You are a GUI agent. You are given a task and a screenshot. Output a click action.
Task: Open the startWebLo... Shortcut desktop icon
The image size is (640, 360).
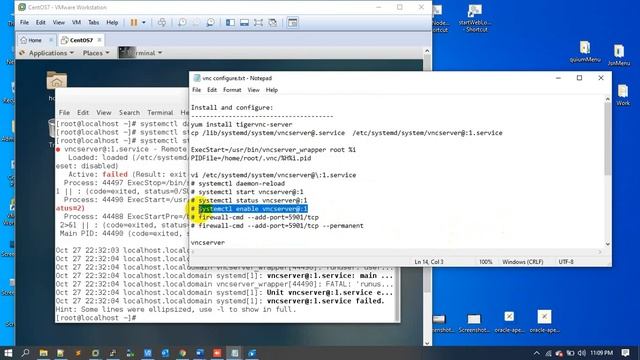click(x=475, y=18)
